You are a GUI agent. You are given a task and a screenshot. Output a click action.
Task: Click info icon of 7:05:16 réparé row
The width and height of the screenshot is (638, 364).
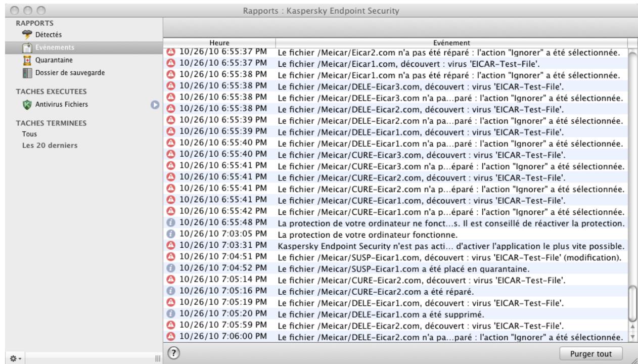point(170,291)
